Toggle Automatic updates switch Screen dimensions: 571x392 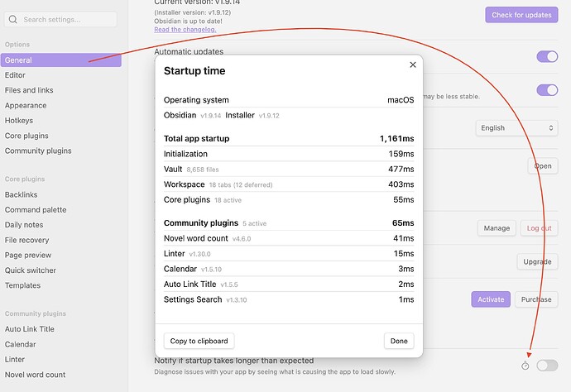547,56
